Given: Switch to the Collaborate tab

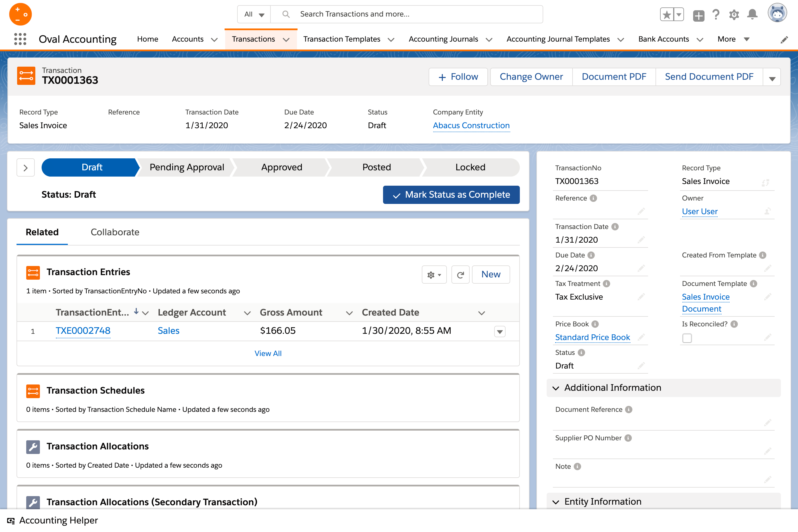Looking at the screenshot, I should [115, 232].
